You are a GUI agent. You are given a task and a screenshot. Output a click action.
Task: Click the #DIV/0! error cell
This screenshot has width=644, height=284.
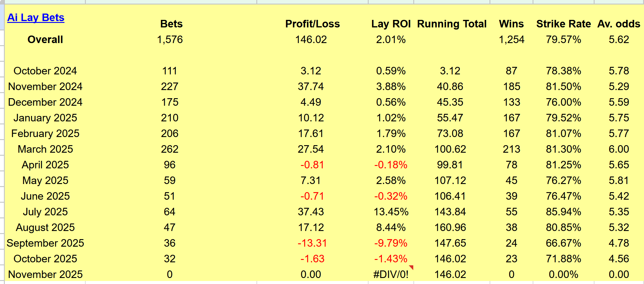[x=391, y=274]
